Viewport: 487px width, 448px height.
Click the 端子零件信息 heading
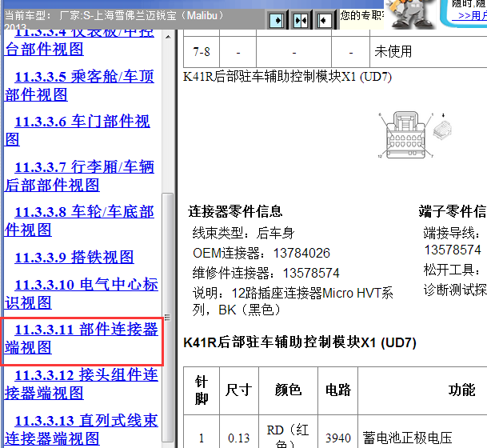(453, 211)
